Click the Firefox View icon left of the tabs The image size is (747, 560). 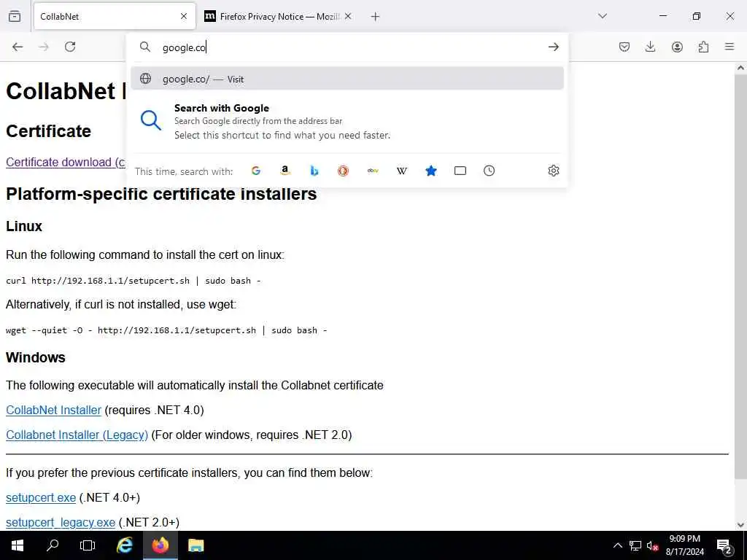pyautogui.click(x=15, y=16)
